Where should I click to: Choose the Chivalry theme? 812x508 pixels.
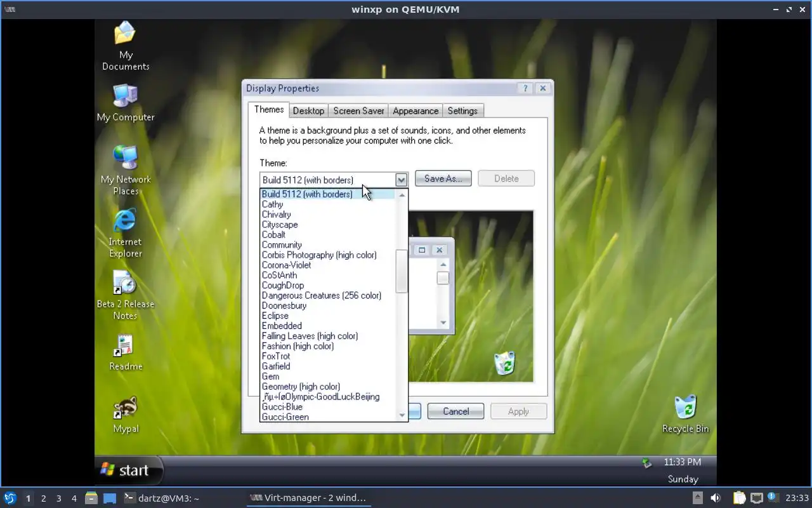(x=328, y=215)
